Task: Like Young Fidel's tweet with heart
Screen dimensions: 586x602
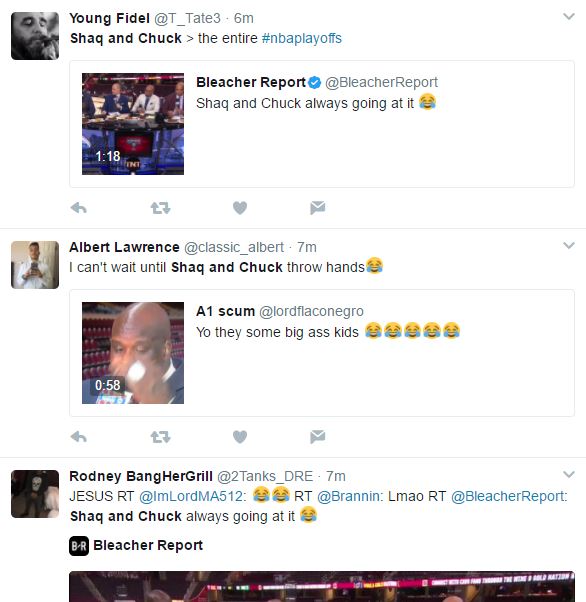Action: pos(240,208)
